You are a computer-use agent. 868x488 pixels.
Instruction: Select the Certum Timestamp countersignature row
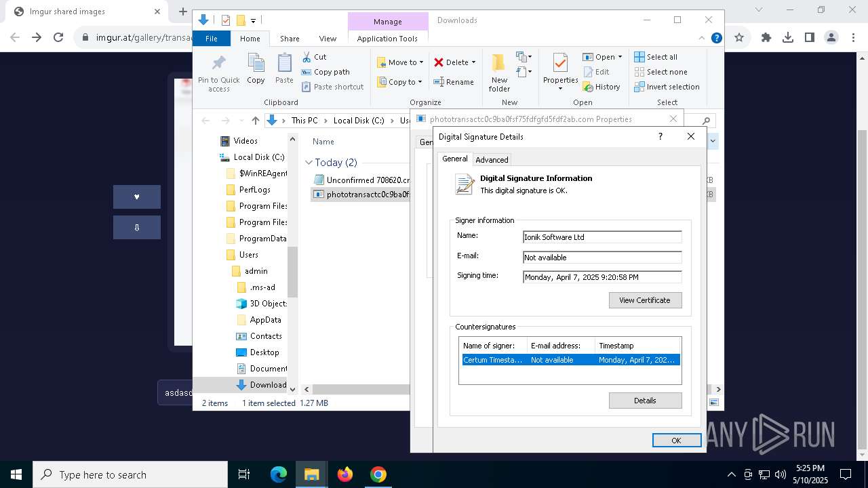click(570, 360)
